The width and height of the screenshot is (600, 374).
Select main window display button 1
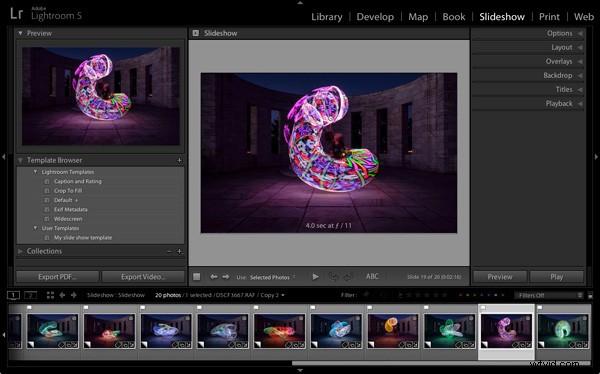tap(13, 295)
